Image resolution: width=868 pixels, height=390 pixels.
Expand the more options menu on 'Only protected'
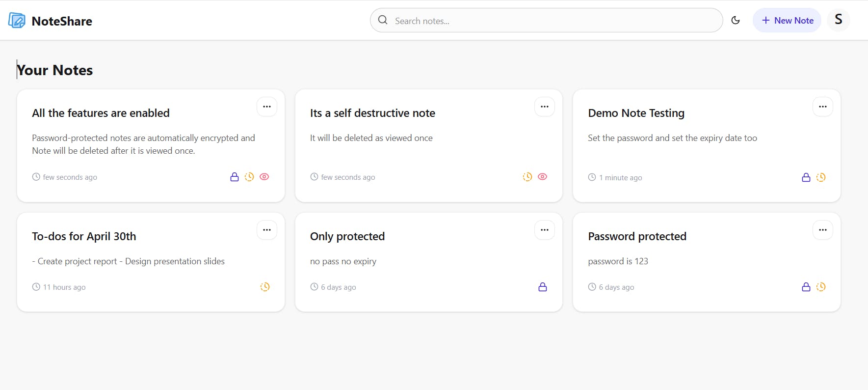(x=545, y=230)
